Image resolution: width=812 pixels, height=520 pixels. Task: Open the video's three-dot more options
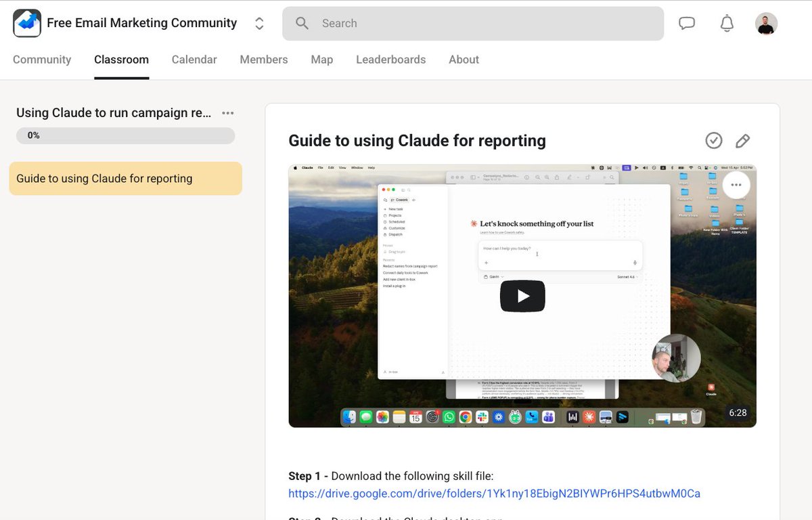[736, 185]
